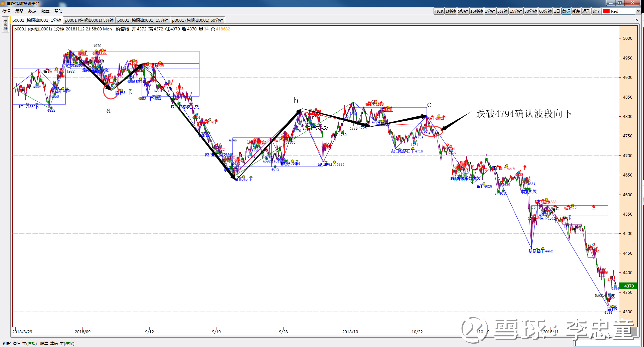Click the 5000 price label on axis
Image resolution: width=644 pixels, height=347 pixels.
(x=628, y=38)
